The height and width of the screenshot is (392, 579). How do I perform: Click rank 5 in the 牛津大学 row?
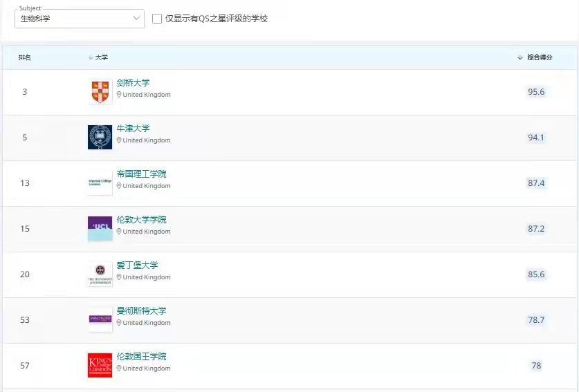click(x=25, y=138)
